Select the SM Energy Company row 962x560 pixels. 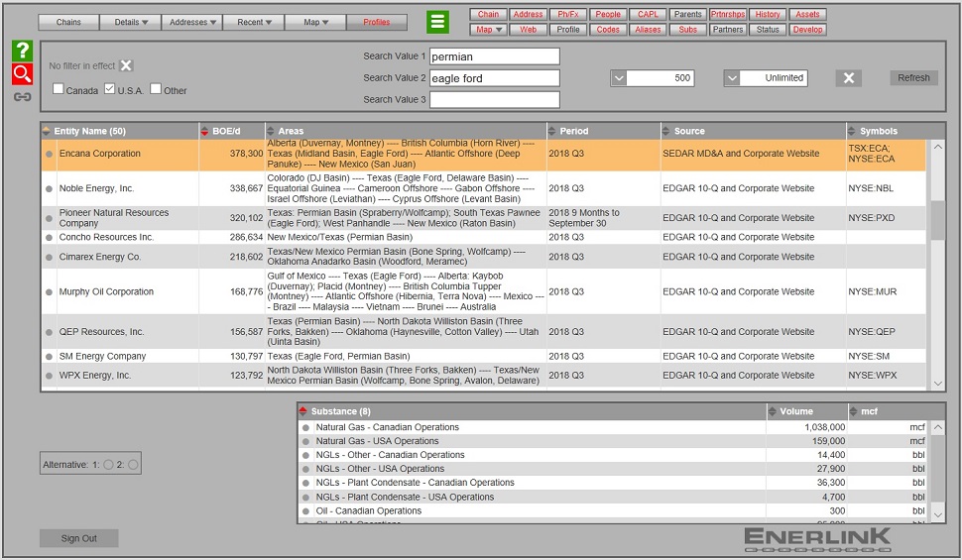[483, 357]
